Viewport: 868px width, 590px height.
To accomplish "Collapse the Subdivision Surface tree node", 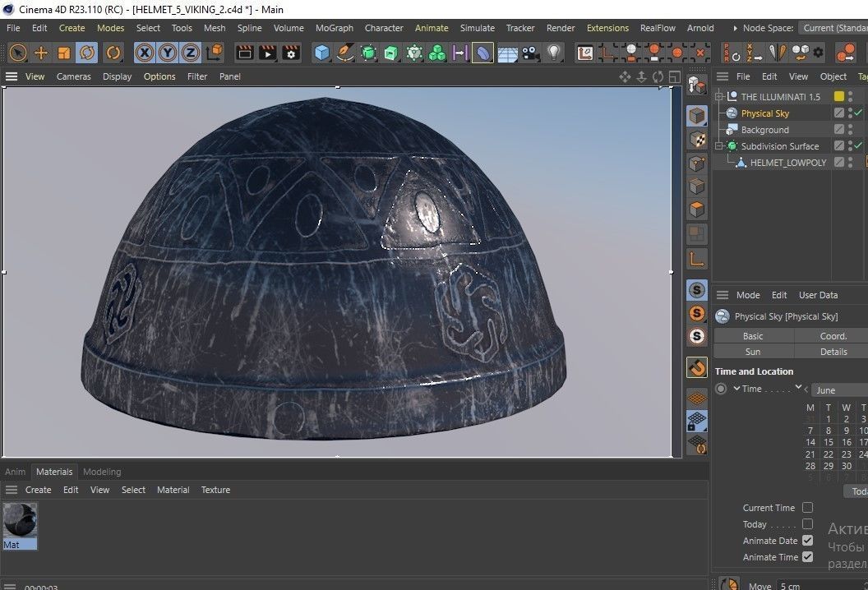I will pos(719,146).
